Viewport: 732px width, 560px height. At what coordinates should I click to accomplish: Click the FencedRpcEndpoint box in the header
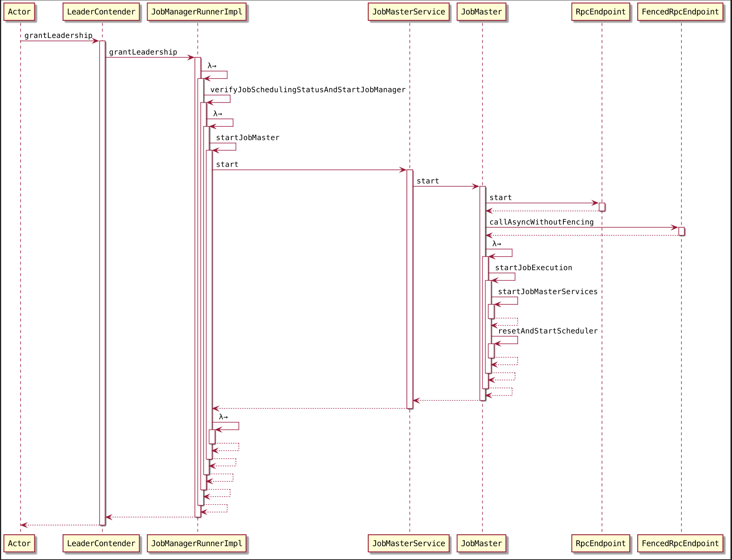point(680,12)
